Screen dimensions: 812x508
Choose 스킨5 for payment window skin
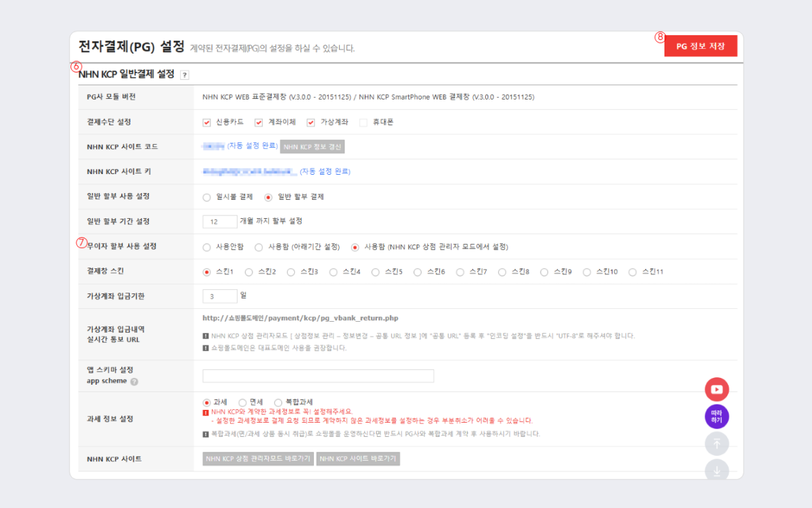(376, 272)
